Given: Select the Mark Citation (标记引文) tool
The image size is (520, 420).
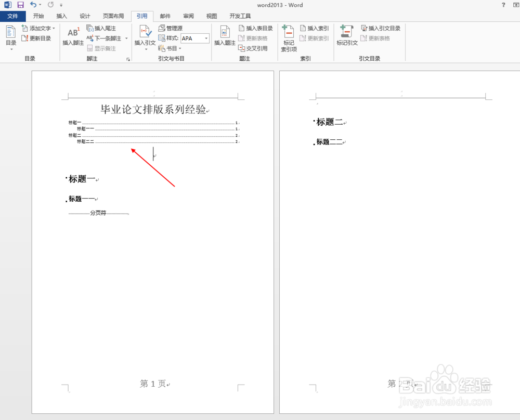Looking at the screenshot, I should [346, 36].
